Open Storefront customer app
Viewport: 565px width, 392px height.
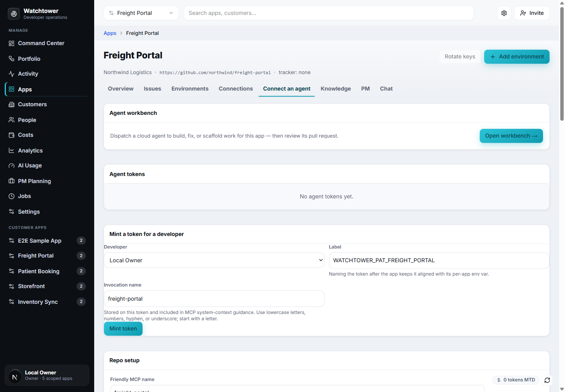(x=46, y=286)
